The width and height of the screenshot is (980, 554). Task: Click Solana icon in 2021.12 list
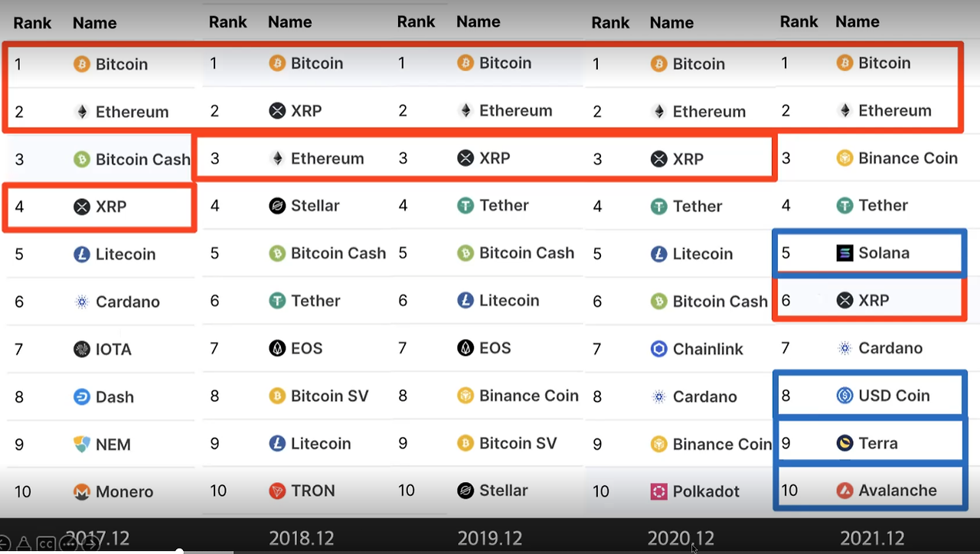click(844, 253)
